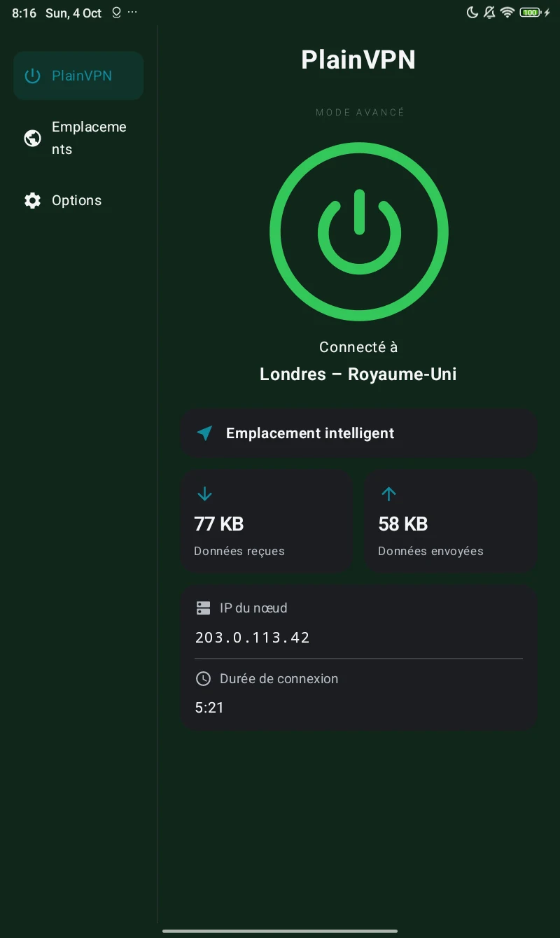Click the 77 KB received data value
The image size is (560, 938).
(218, 524)
